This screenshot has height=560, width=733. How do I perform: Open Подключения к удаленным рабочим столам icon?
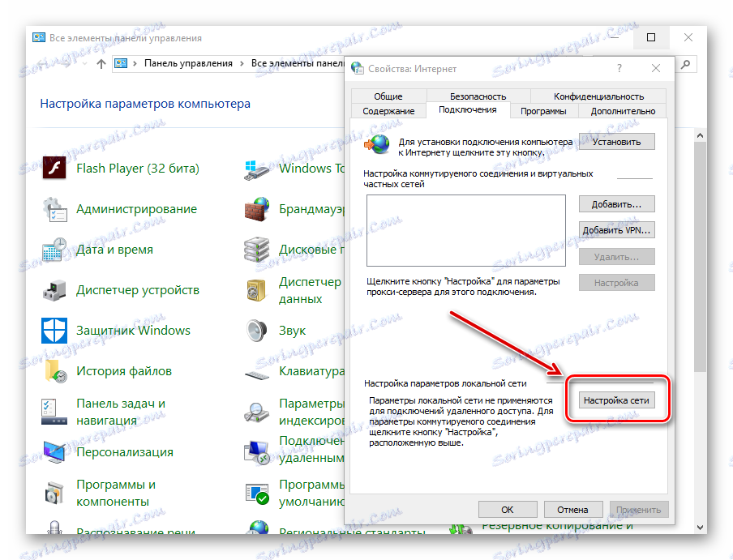pyautogui.click(x=257, y=452)
